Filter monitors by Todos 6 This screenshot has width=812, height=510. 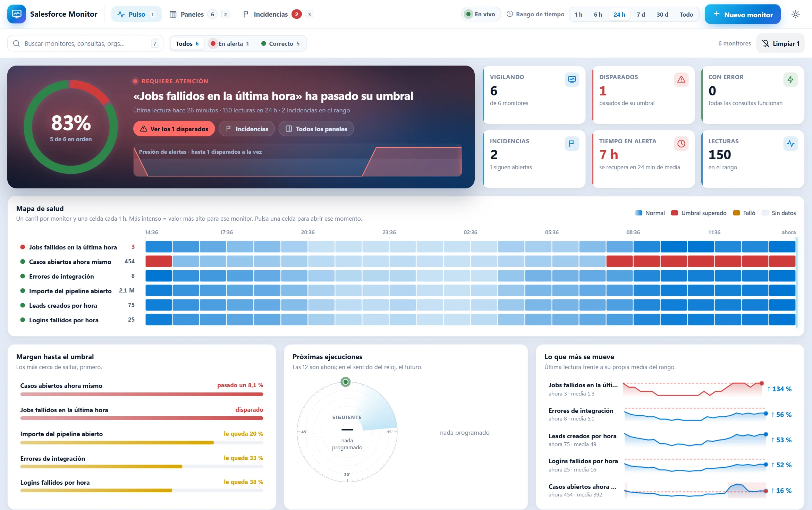187,43
